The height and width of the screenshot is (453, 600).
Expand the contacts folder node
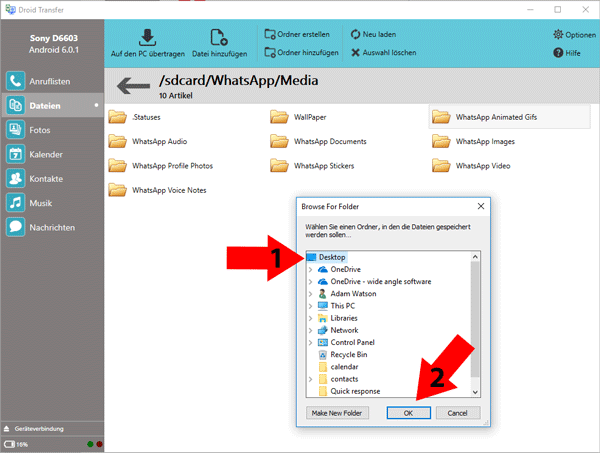310,379
